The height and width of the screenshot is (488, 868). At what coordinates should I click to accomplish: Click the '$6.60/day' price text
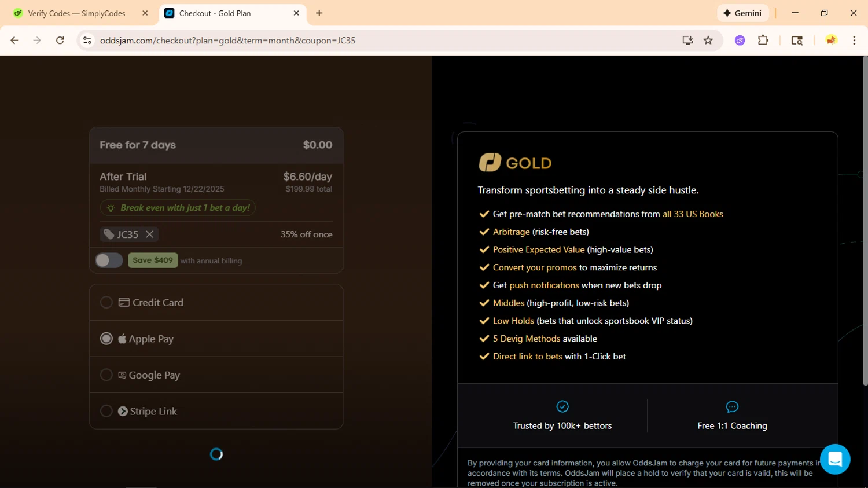click(307, 177)
